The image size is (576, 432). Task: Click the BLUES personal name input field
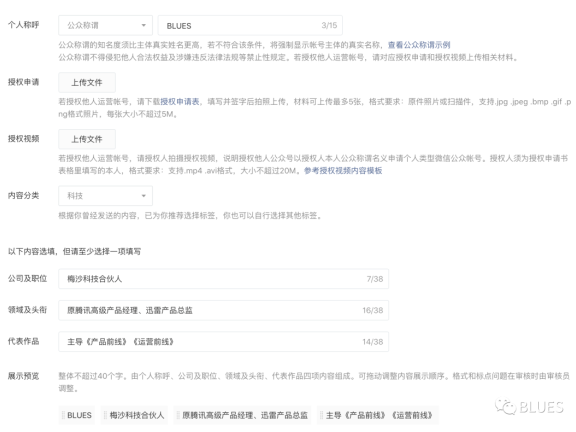(250, 25)
